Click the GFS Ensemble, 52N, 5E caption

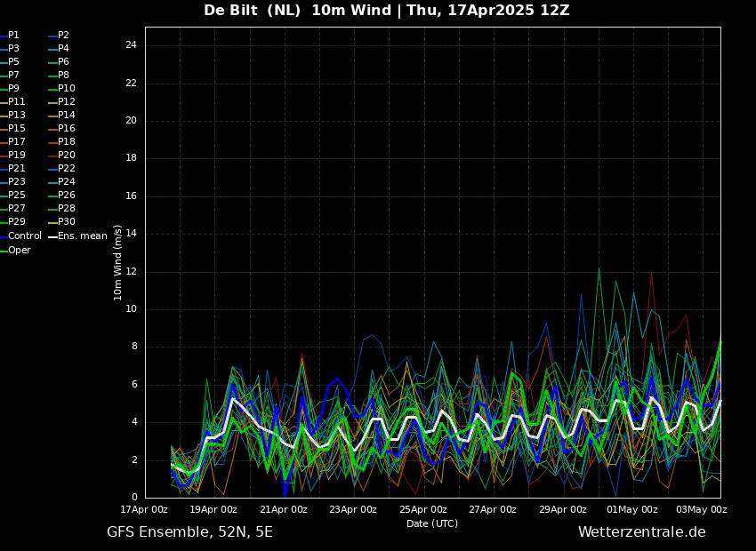coord(189,532)
